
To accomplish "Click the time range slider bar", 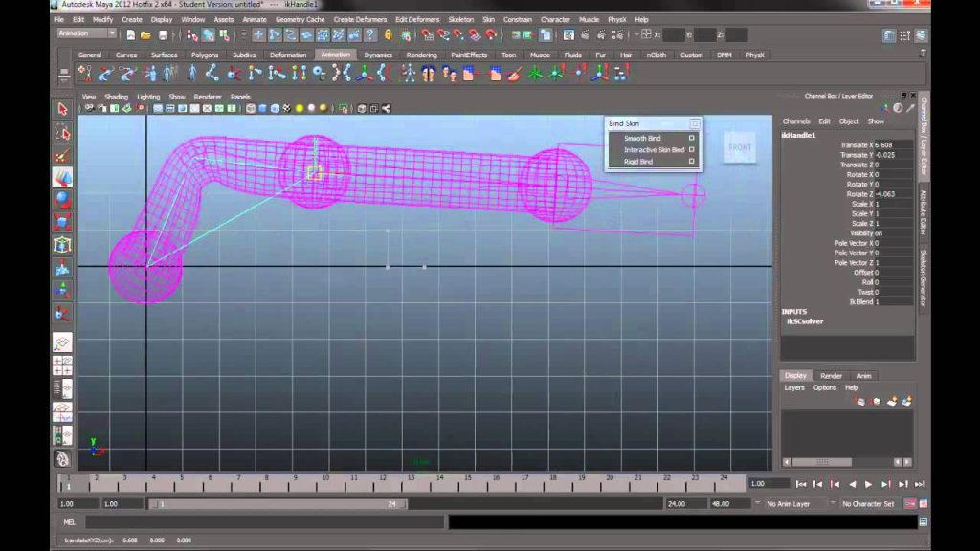I will (x=277, y=504).
